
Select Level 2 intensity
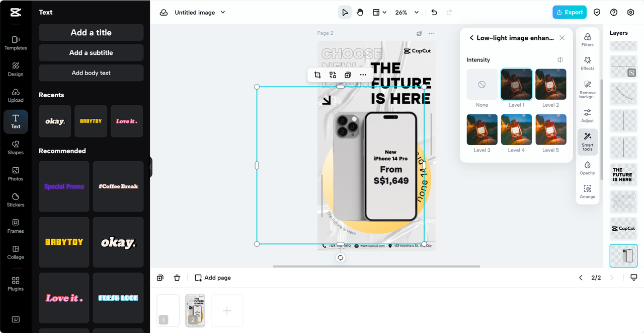(550, 84)
